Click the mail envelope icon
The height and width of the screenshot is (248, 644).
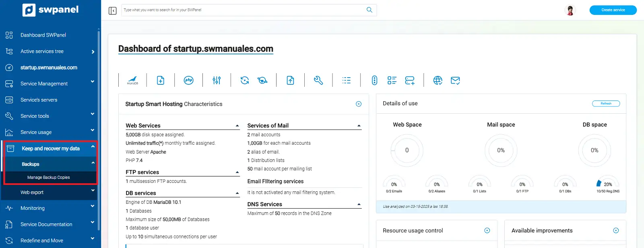pyautogui.click(x=455, y=80)
